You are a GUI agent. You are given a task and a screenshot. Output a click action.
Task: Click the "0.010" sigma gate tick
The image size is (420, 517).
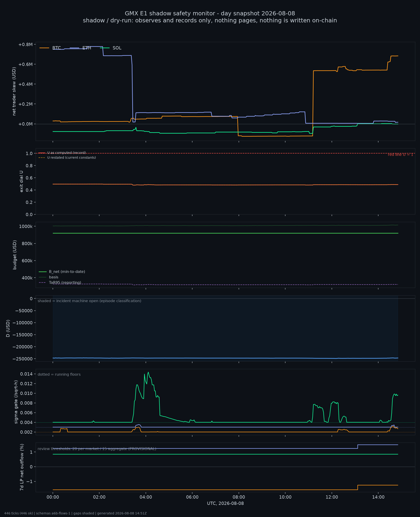pos(26,393)
